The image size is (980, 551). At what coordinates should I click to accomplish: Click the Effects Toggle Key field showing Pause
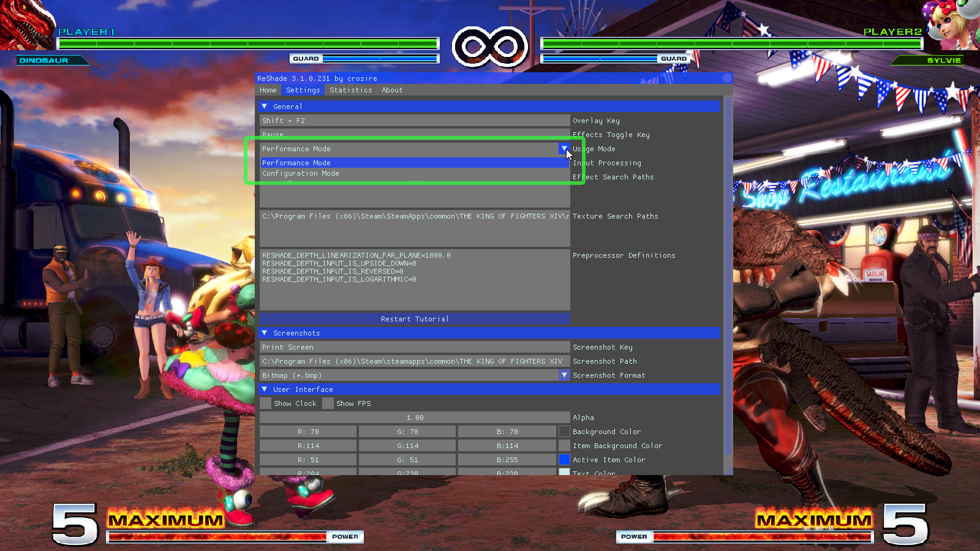click(x=415, y=134)
